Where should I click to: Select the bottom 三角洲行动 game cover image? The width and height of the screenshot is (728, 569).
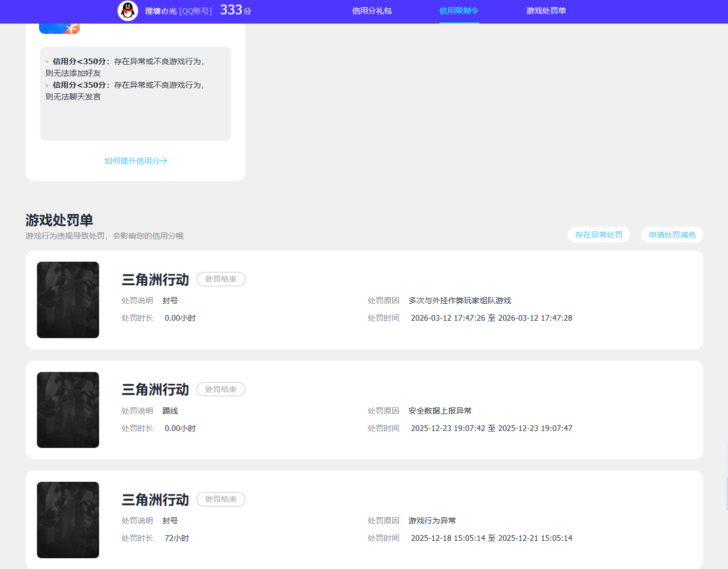pos(68,520)
